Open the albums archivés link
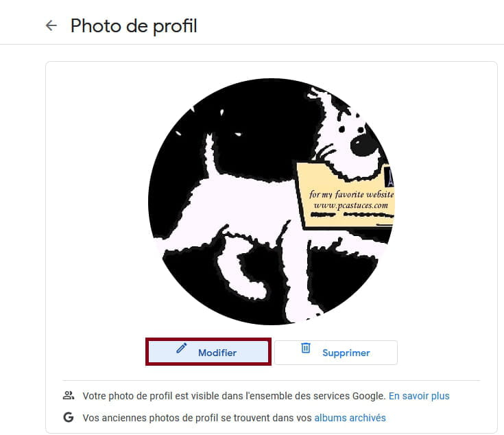This screenshot has width=504, height=435. [350, 418]
